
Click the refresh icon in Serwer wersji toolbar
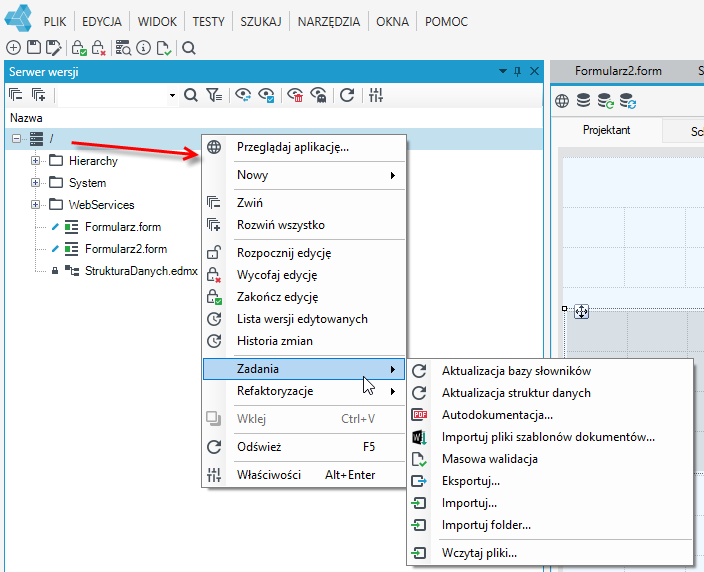(x=347, y=95)
